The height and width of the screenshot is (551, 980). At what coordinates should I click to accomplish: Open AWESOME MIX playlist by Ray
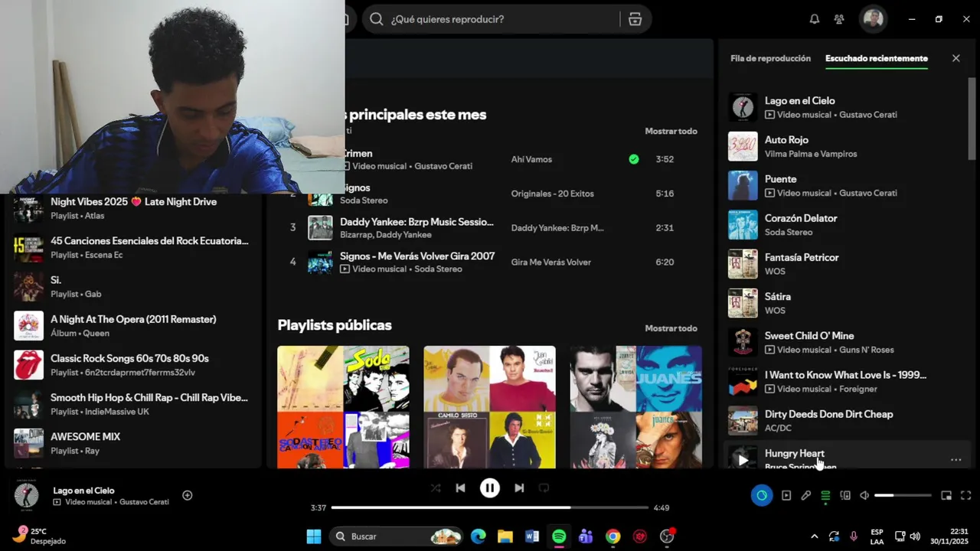pyautogui.click(x=133, y=443)
